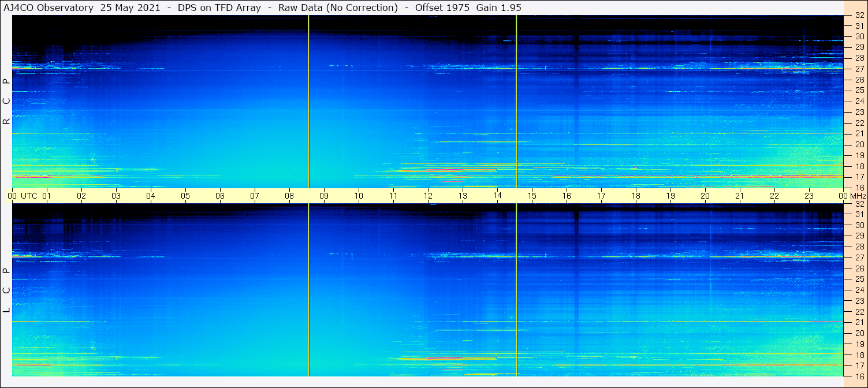
Task: Click the 15 hour tick label
Action: (x=532, y=196)
